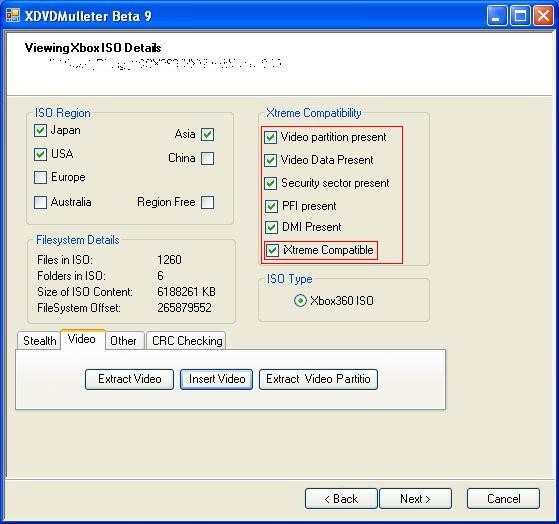Open the Other tab
559x524 pixels.
click(x=124, y=341)
